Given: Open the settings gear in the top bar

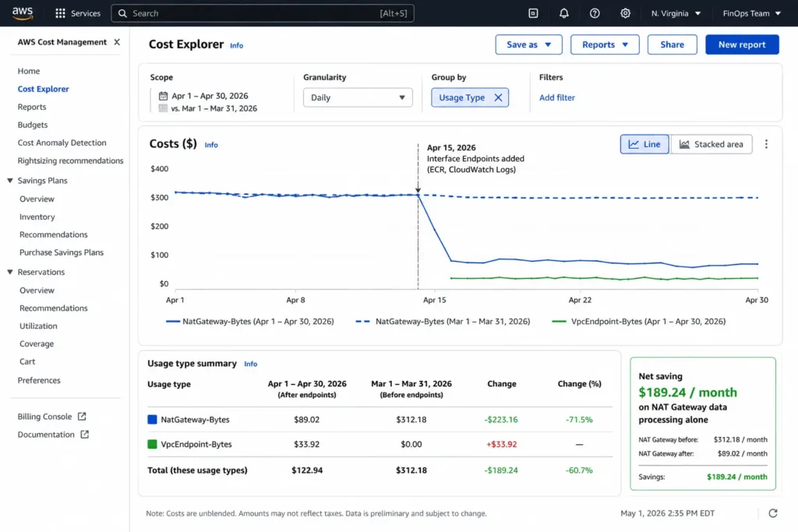Looking at the screenshot, I should (625, 13).
